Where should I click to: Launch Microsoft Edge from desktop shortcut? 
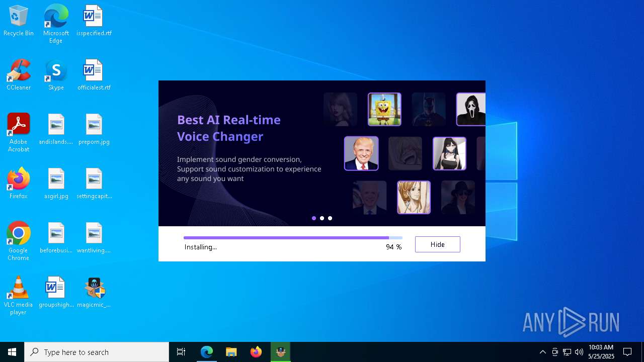[56, 24]
